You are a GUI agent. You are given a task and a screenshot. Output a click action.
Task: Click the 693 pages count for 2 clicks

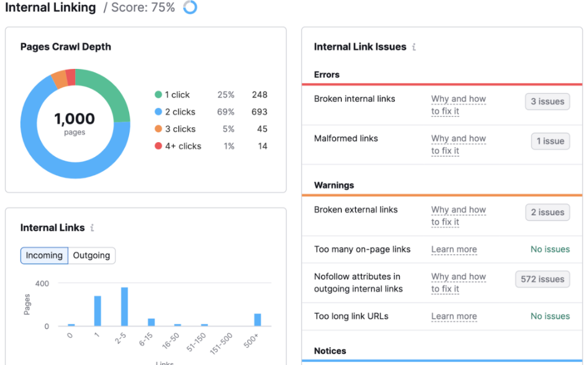(x=260, y=112)
